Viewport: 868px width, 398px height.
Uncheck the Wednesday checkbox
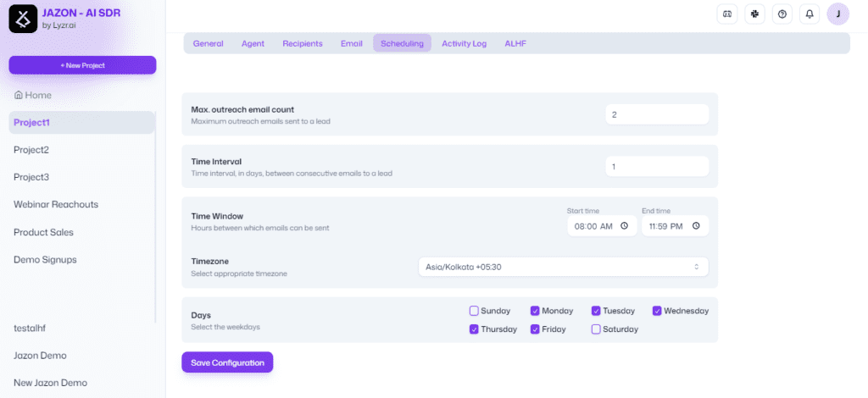(x=657, y=311)
